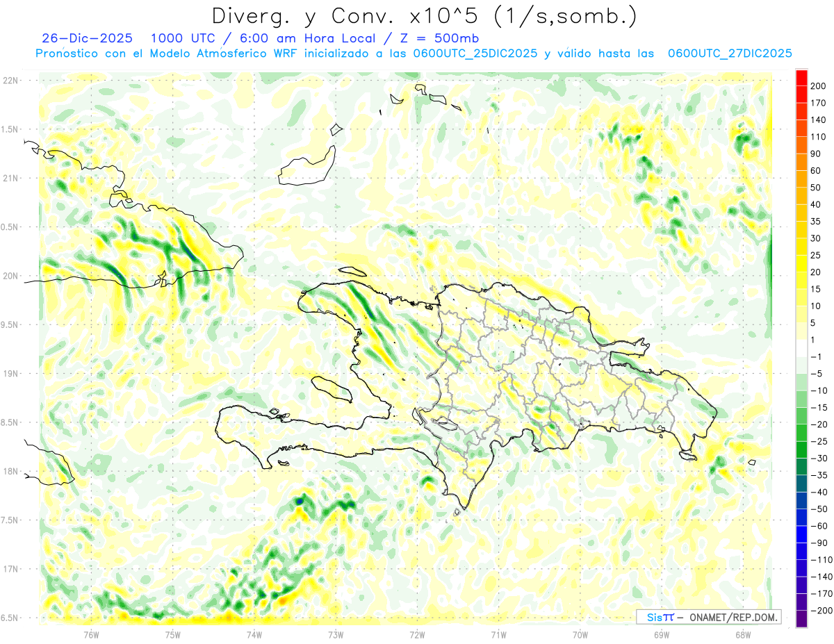The image size is (834, 644).
Task: Click the '20N' latitude label
Action: [x=10, y=276]
